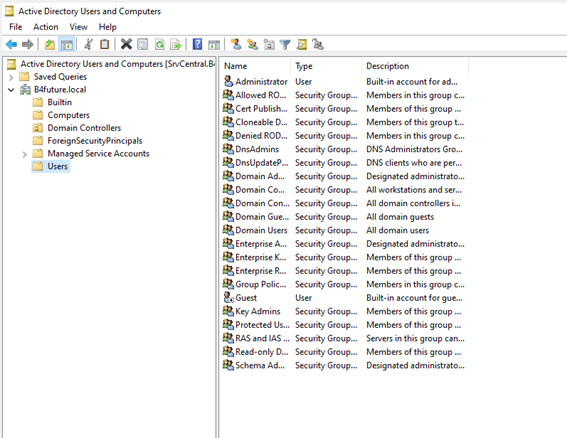The image size is (567, 438).
Task: Click the Delete X icon in the toolbar
Action: coord(126,44)
